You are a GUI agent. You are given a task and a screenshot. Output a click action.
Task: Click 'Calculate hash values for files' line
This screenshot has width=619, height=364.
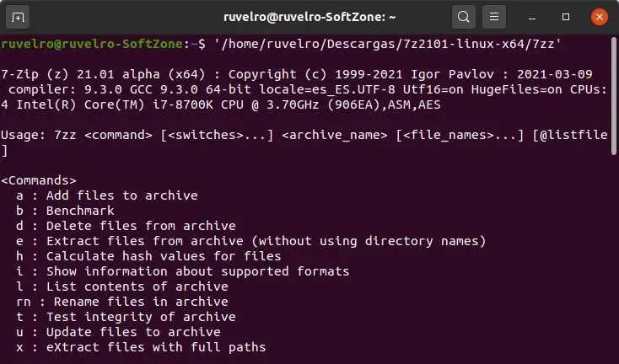coord(148,256)
